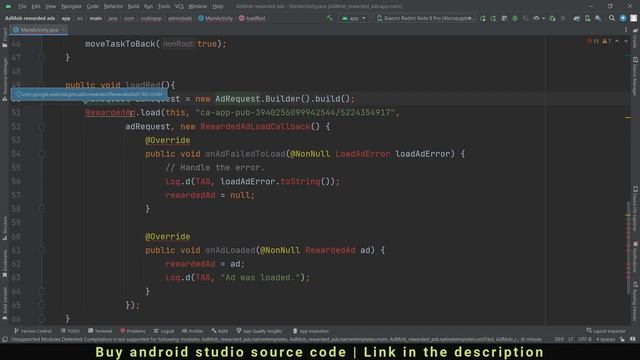Click the Apply Code Changes icon
The width and height of the screenshot is (640, 360).
pyautogui.click(x=504, y=18)
